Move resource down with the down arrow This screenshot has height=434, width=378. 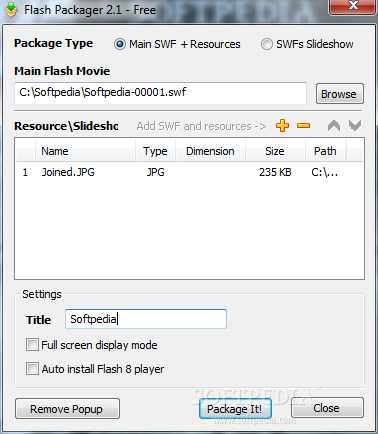tap(355, 126)
